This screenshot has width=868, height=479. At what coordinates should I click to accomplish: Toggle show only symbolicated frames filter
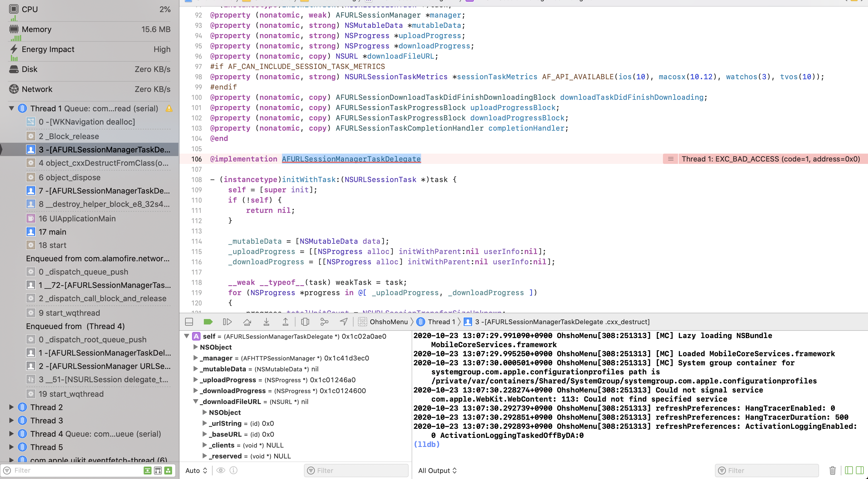(x=158, y=470)
